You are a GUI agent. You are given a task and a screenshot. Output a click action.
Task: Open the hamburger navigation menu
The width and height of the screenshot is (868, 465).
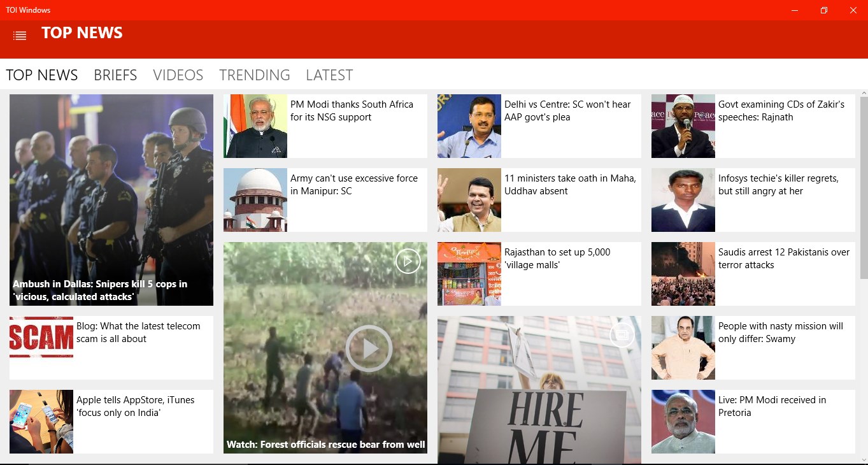tap(20, 35)
